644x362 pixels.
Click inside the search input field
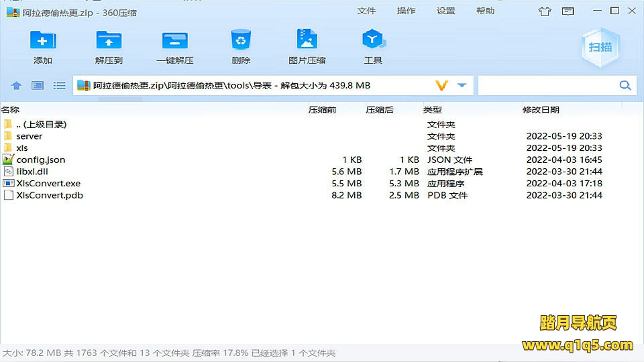click(x=547, y=85)
